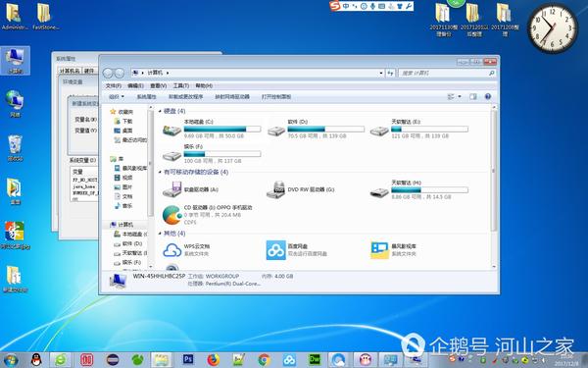Collapse the removable storage devices group
Screen dimensions: 588x368
tap(160, 172)
